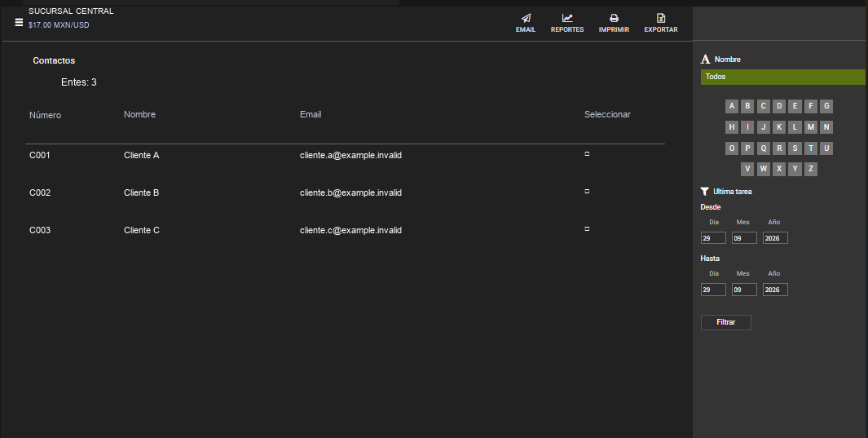This screenshot has width=868, height=438.
Task: Click the $17.00 MXN/USD exchange rate
Action: pyautogui.click(x=59, y=25)
